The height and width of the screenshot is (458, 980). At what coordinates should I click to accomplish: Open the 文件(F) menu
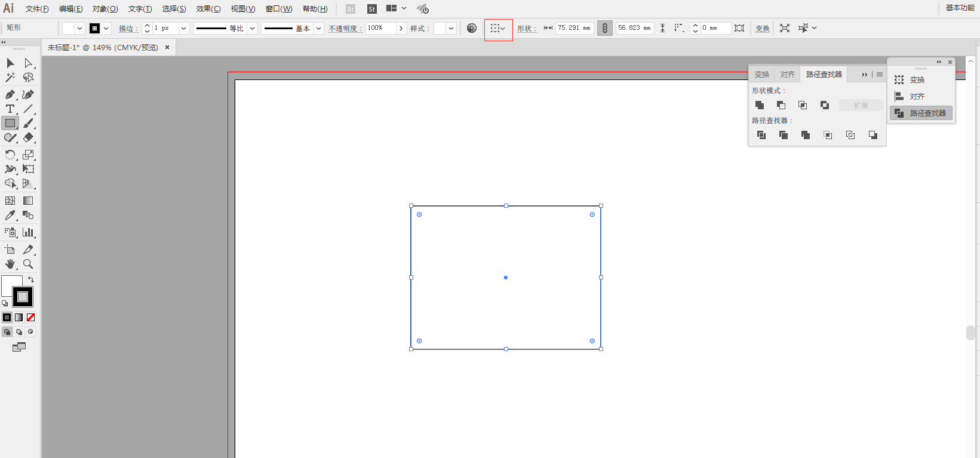pyautogui.click(x=37, y=9)
